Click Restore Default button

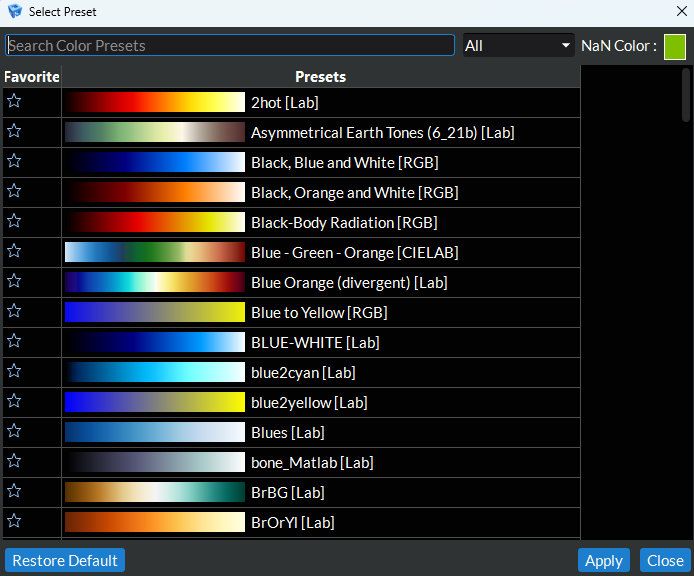65,561
